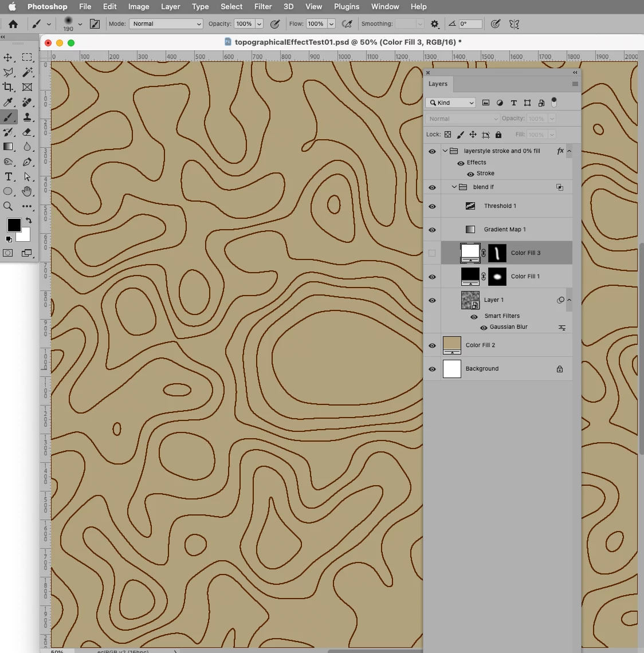Open the Plugins menu
Screen dimensions: 644x653
347,7
